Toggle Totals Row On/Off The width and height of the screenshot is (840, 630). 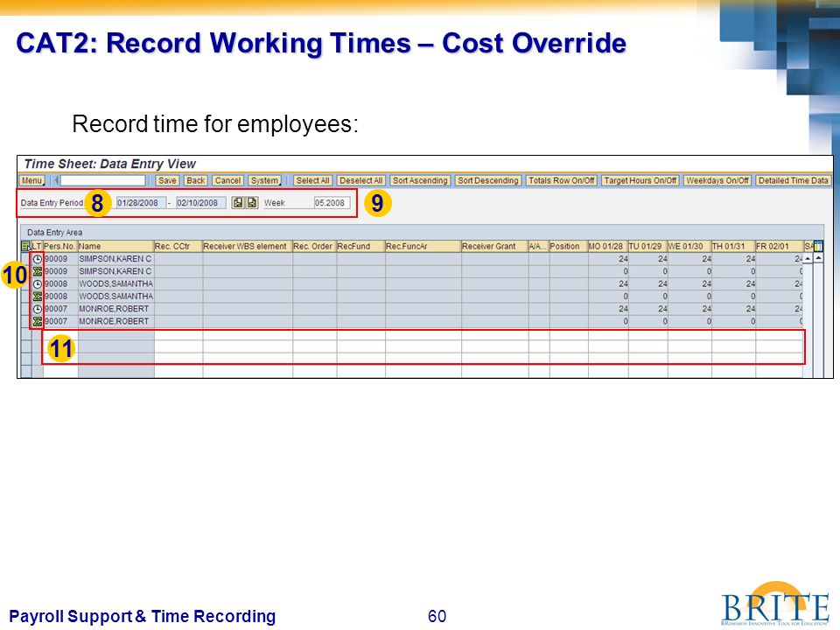point(562,181)
